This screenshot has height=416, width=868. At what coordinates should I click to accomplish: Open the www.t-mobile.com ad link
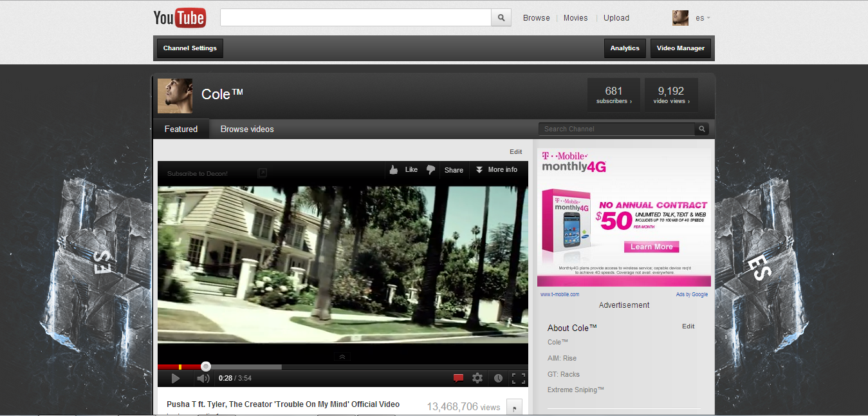coord(560,294)
